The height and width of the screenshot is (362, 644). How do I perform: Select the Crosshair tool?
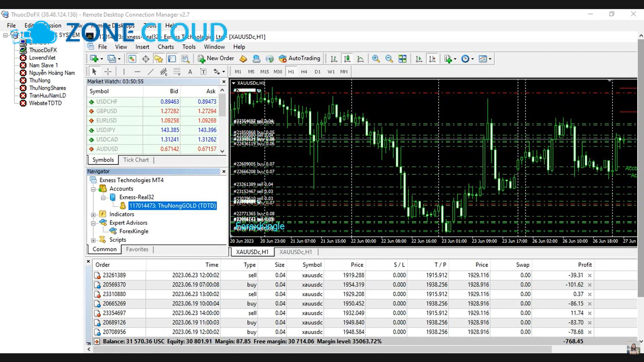108,71
